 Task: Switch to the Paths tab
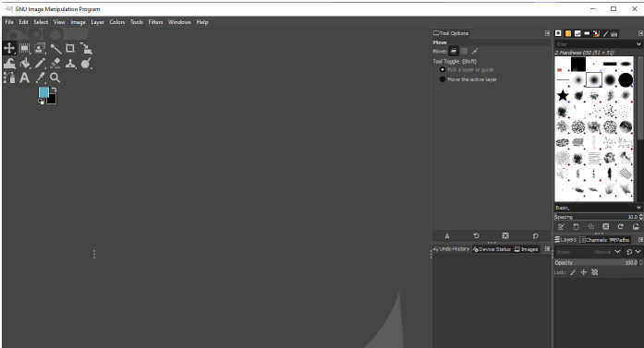(x=619, y=240)
